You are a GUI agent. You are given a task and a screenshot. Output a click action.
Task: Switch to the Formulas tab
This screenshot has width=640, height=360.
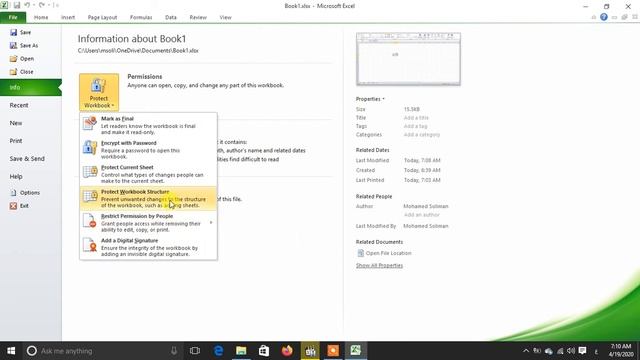[x=141, y=18]
